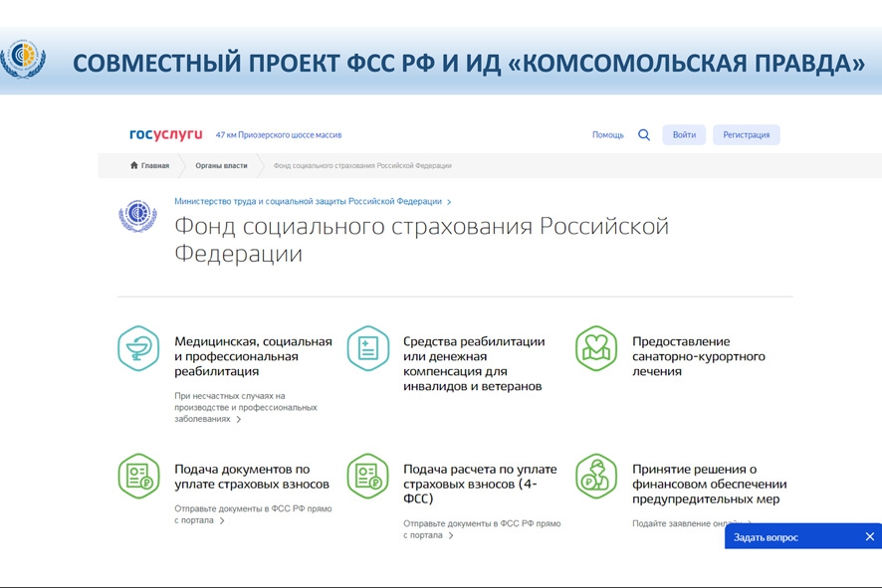
Task: Select the Главная breadcrumb item
Action: [x=154, y=166]
